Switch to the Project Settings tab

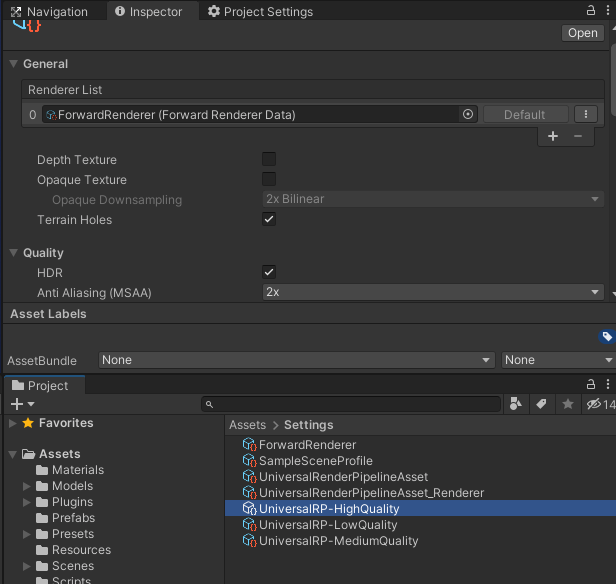click(x=260, y=12)
